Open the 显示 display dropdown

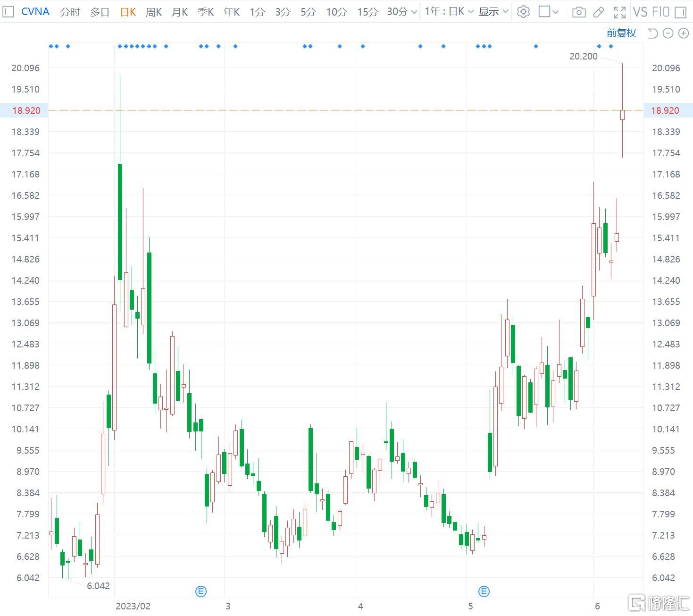tap(493, 11)
